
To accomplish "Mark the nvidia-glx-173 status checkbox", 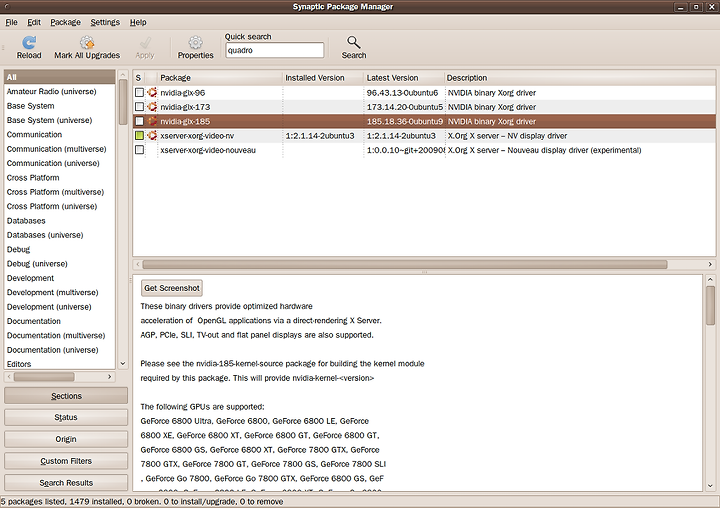I will pyautogui.click(x=140, y=107).
